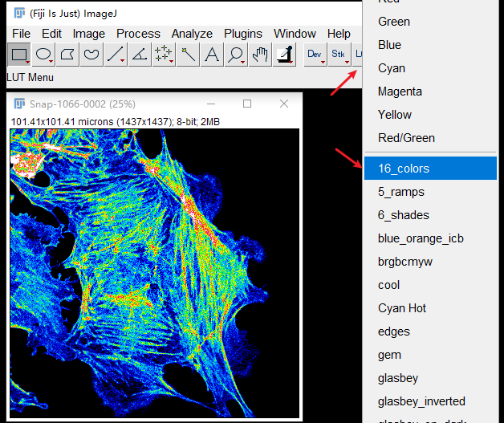Select the Hand scrolling tool

260,55
